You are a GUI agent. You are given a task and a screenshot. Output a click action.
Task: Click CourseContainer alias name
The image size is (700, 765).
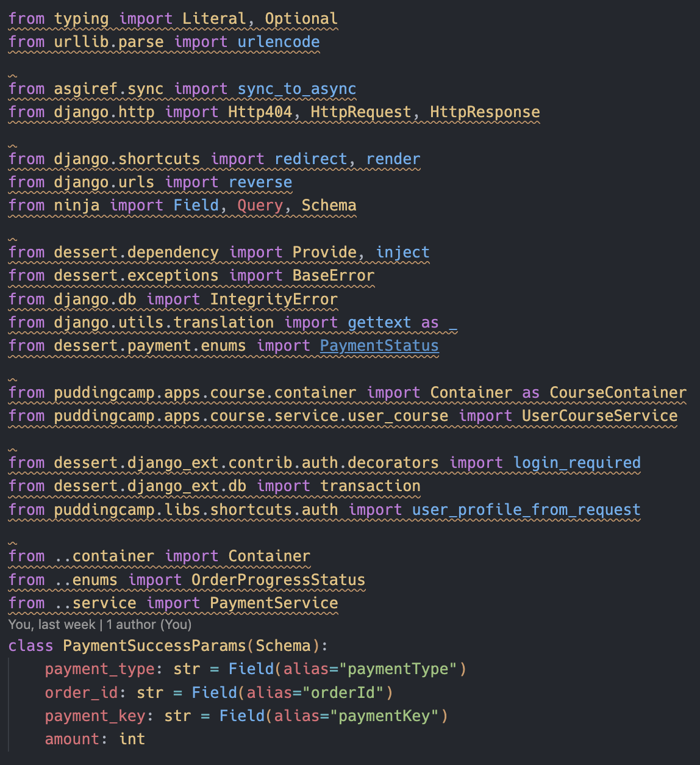coord(618,393)
